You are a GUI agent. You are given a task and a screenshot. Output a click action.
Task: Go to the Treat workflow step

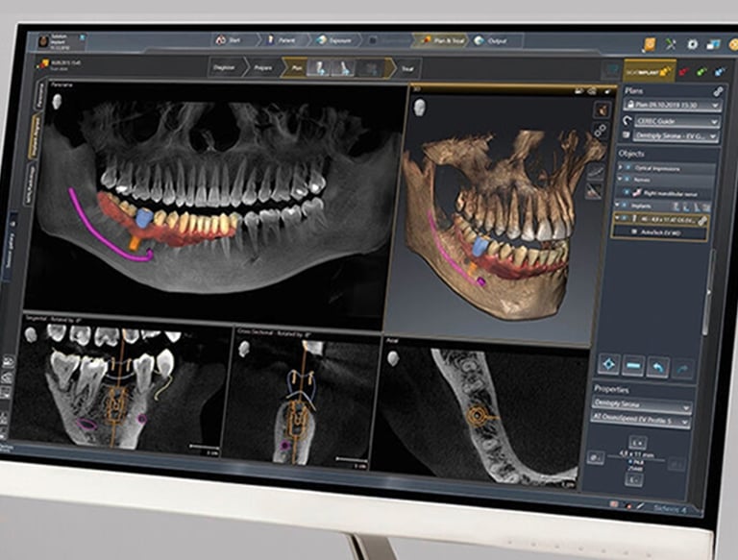click(407, 69)
